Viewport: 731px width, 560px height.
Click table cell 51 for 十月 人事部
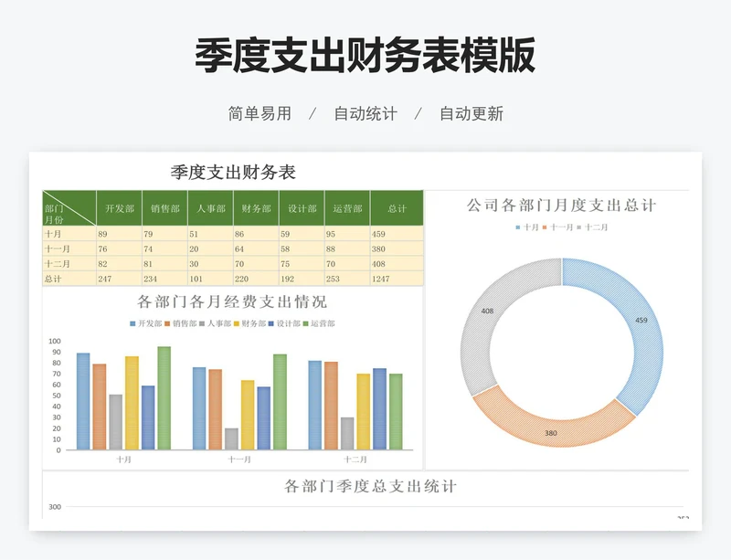pos(211,234)
